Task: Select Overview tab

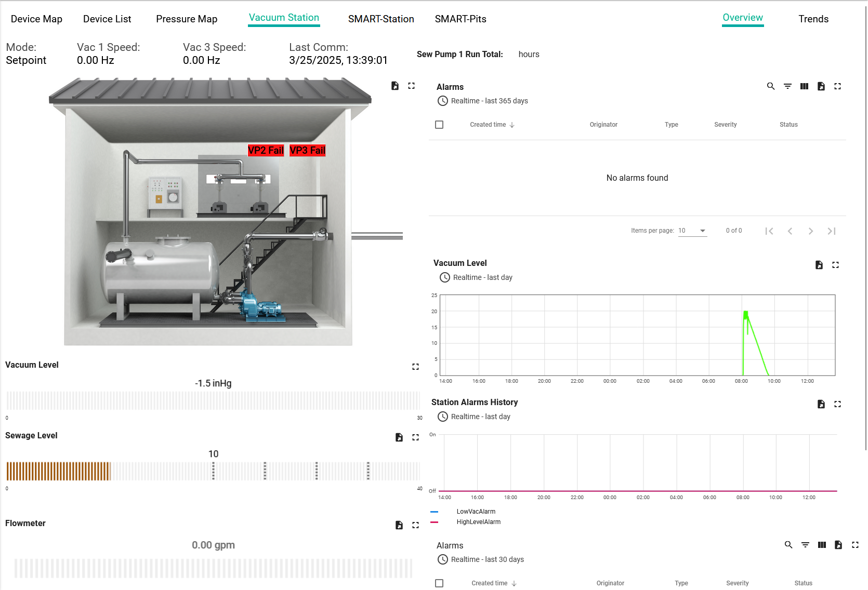Action: tap(743, 18)
